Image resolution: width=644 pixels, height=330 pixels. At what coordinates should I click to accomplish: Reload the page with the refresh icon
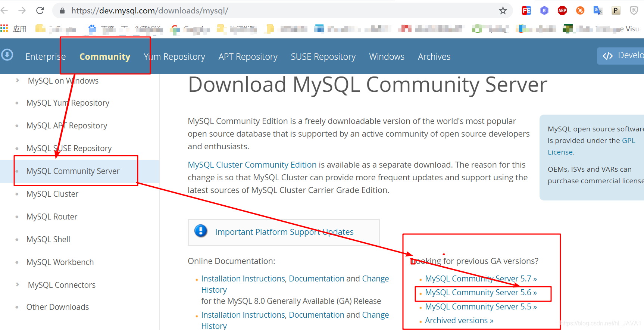(x=40, y=10)
